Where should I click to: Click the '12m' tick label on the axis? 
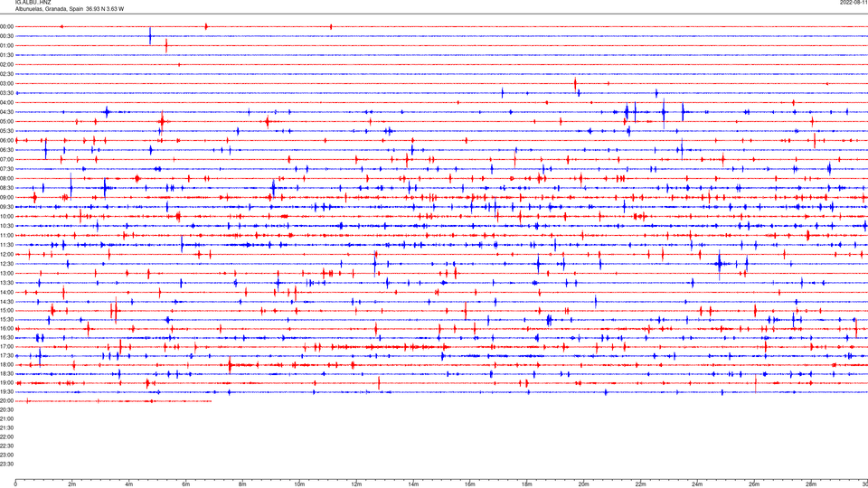(356, 484)
